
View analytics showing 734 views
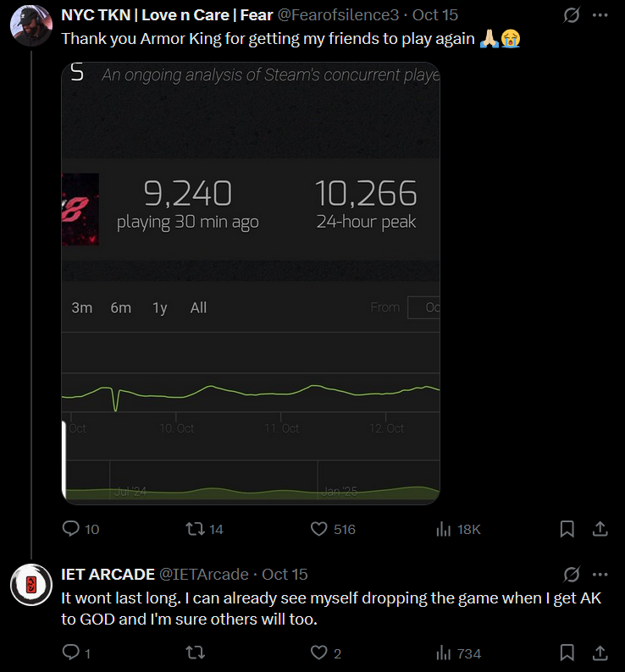[x=458, y=653]
